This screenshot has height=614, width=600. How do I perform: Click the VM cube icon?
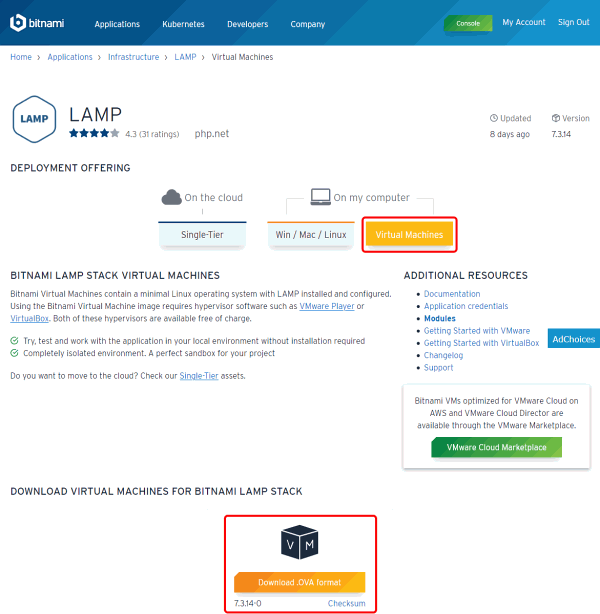pos(300,542)
